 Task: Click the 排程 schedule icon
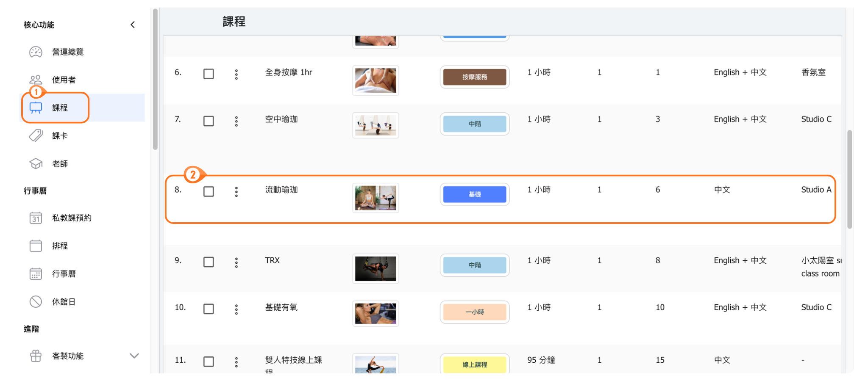pyautogui.click(x=36, y=246)
